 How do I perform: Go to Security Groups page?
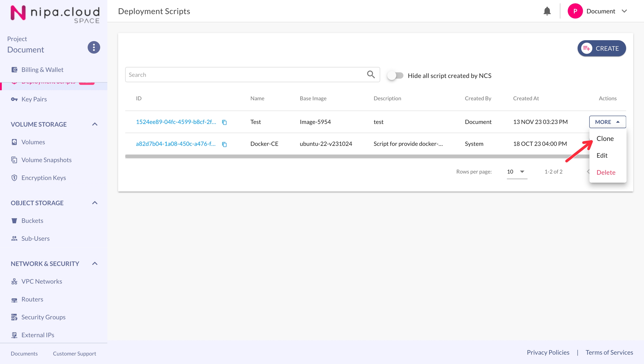coord(43,317)
